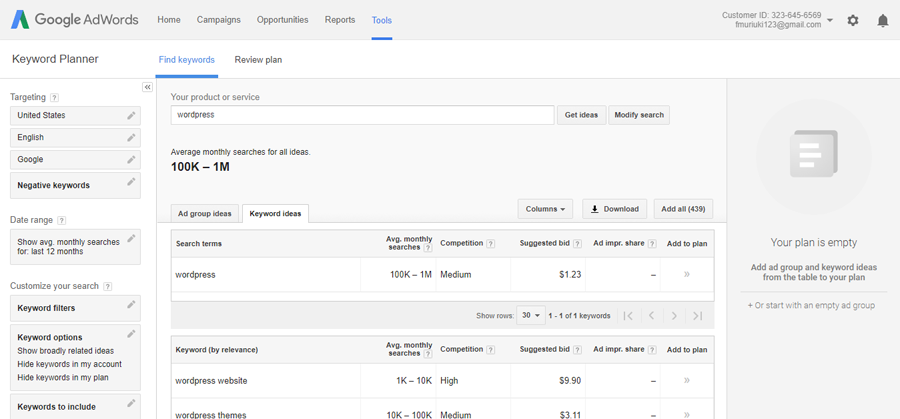Image resolution: width=900 pixels, height=419 pixels.
Task: Open Suggested bid help in Search terms table
Action: point(577,244)
